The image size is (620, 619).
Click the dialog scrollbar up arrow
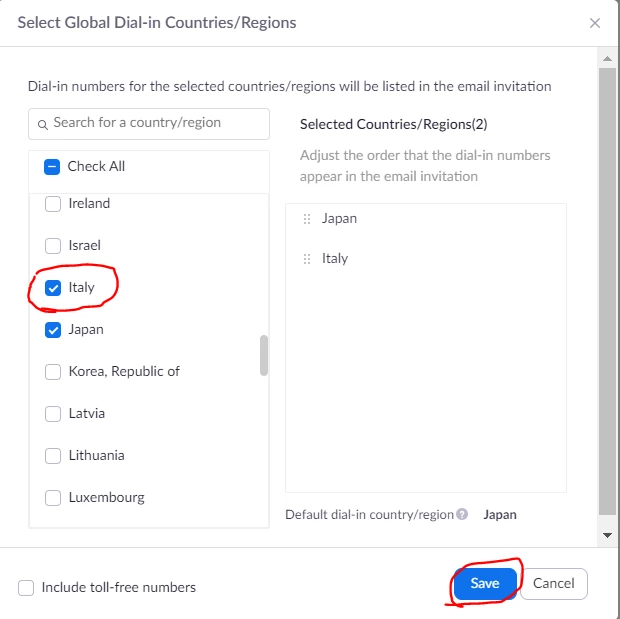[x=607, y=59]
